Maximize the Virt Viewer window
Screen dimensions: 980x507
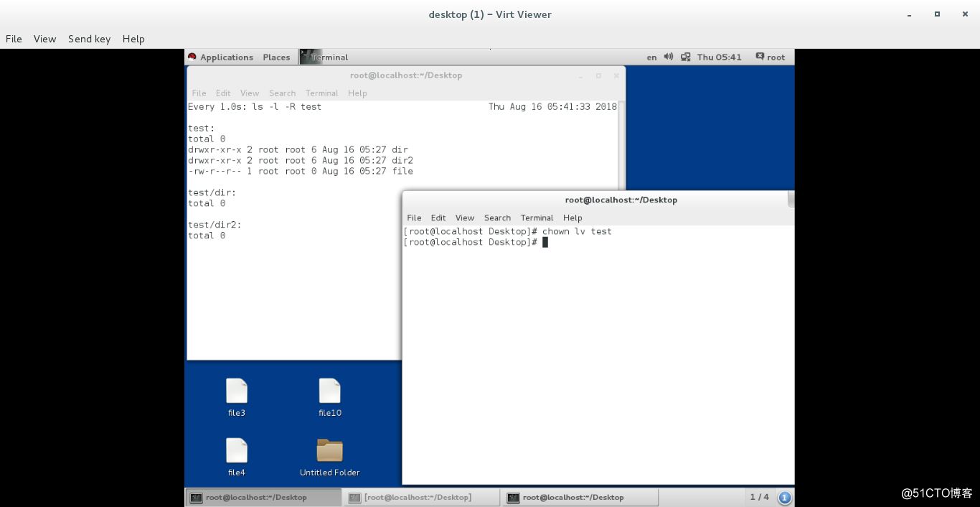[937, 14]
